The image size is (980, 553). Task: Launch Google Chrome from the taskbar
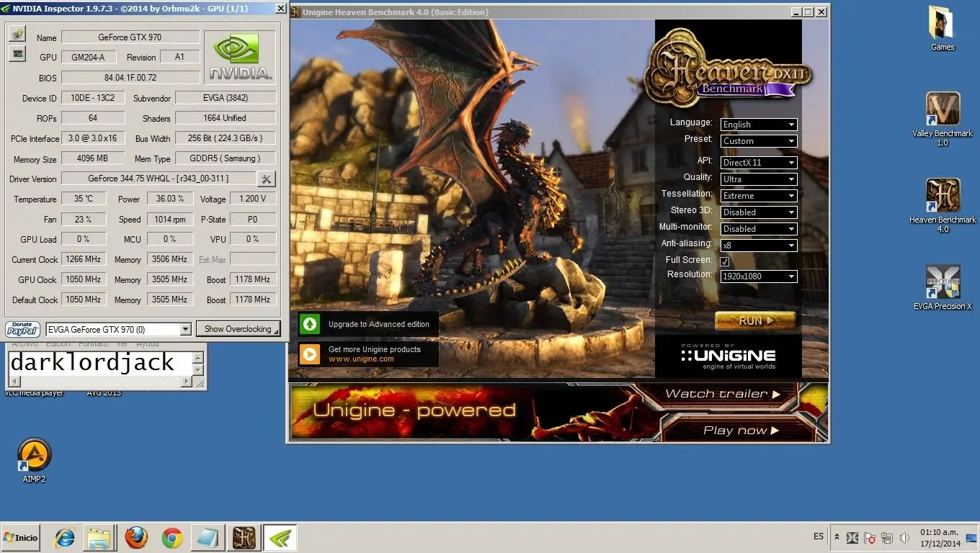point(171,538)
